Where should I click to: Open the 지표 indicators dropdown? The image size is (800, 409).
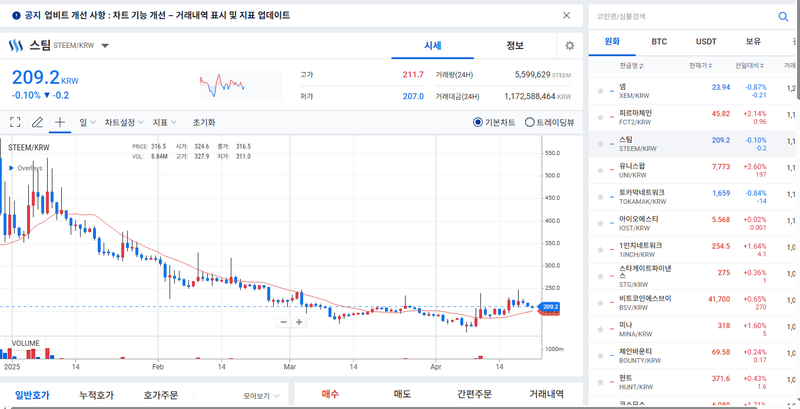click(164, 122)
